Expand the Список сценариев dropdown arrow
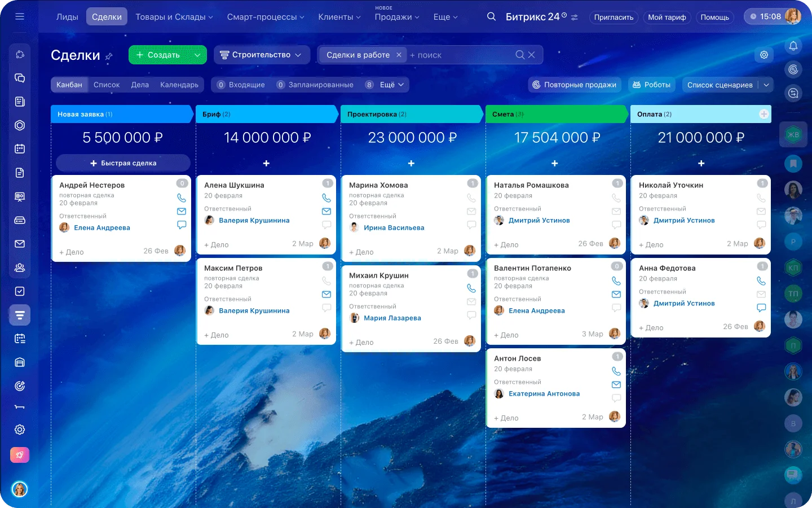 [x=766, y=85]
